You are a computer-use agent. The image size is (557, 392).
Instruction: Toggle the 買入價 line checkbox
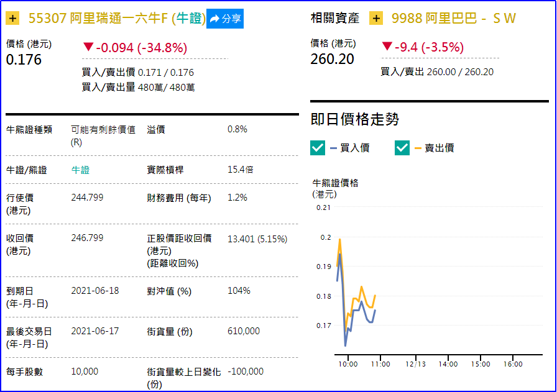(318, 148)
